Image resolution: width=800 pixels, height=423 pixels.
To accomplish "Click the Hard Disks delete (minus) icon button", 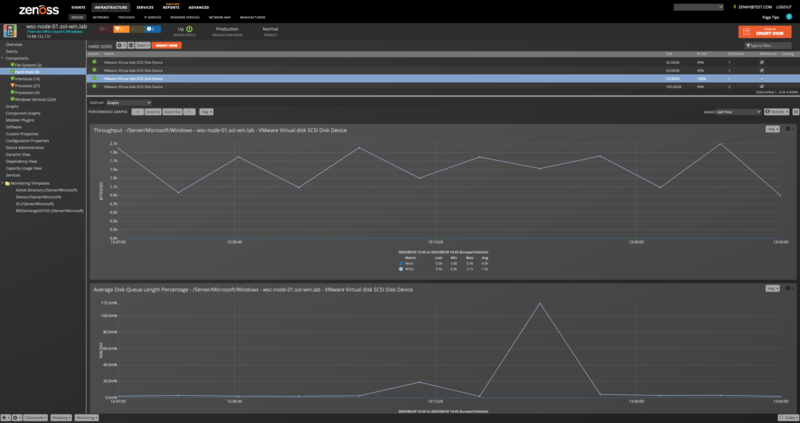I will [131, 45].
